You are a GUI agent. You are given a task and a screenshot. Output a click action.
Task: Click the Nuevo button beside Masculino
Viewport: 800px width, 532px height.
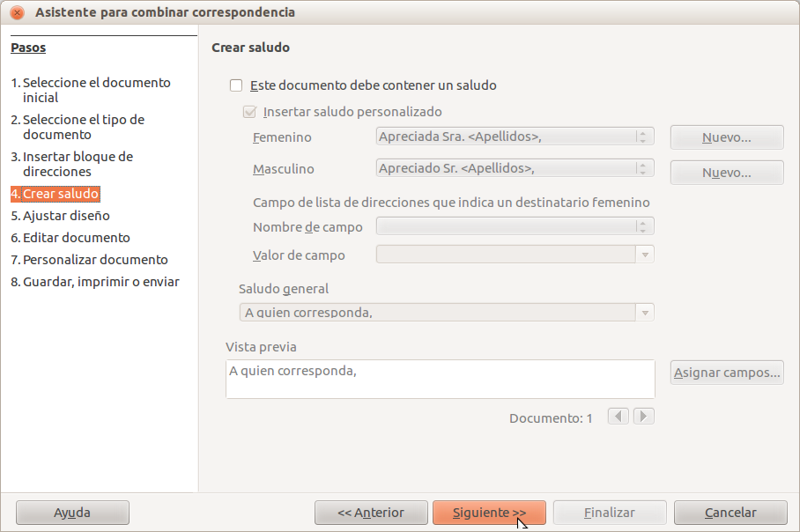click(726, 173)
